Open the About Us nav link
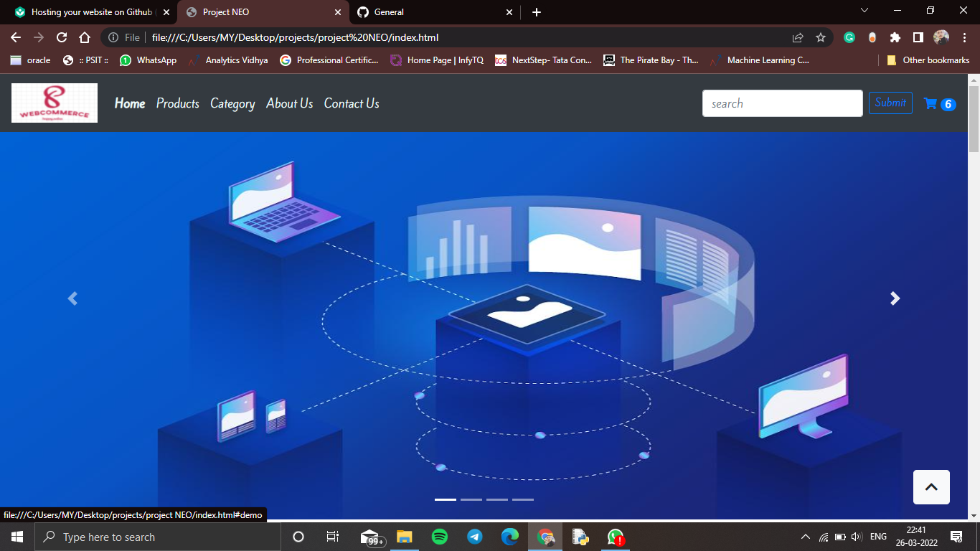Image resolution: width=980 pixels, height=551 pixels. pos(290,103)
